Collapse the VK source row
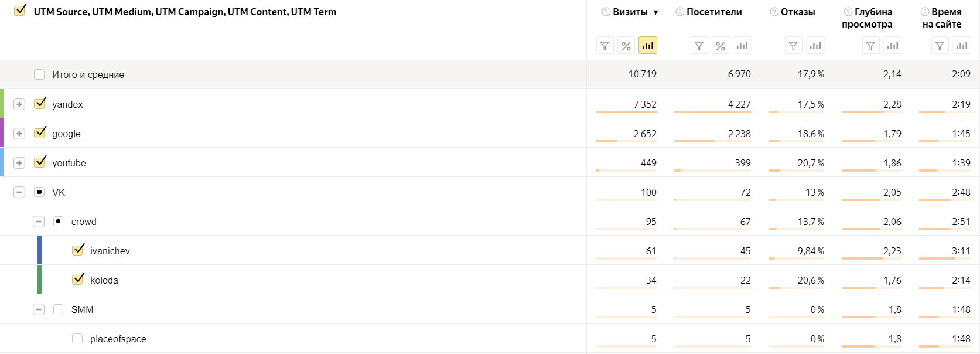Image resolution: width=980 pixels, height=354 pixels. pos(19,192)
